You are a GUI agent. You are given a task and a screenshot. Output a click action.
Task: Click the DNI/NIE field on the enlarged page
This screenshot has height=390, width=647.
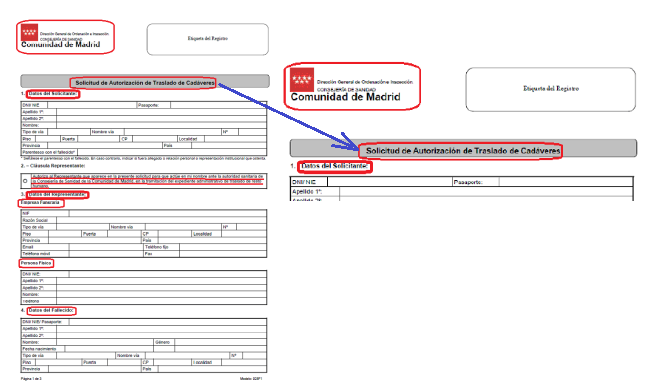(390, 182)
